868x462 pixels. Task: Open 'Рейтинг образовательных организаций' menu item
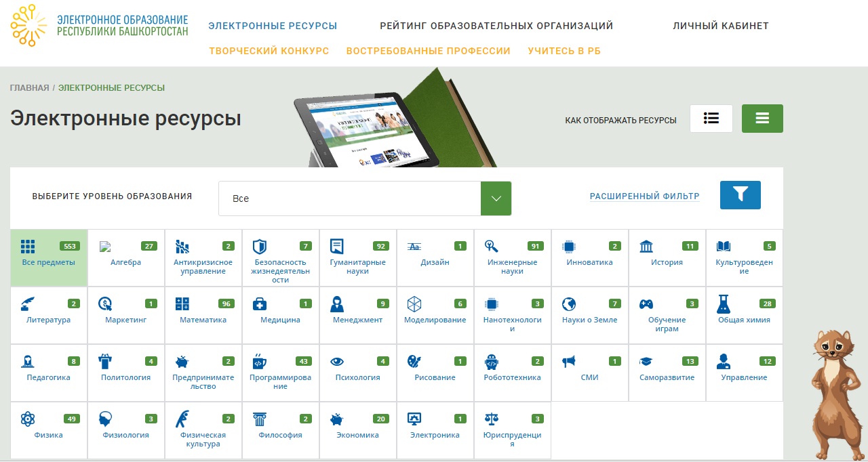pos(496,26)
